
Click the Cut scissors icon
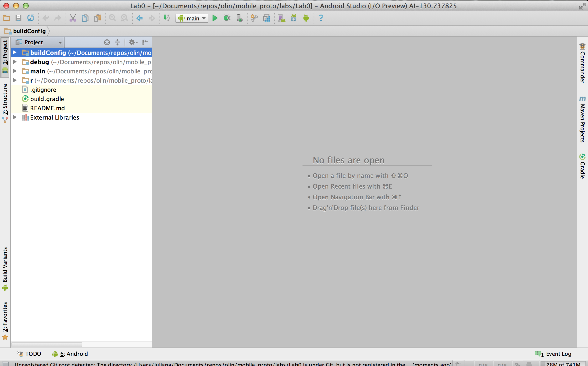[x=73, y=18]
